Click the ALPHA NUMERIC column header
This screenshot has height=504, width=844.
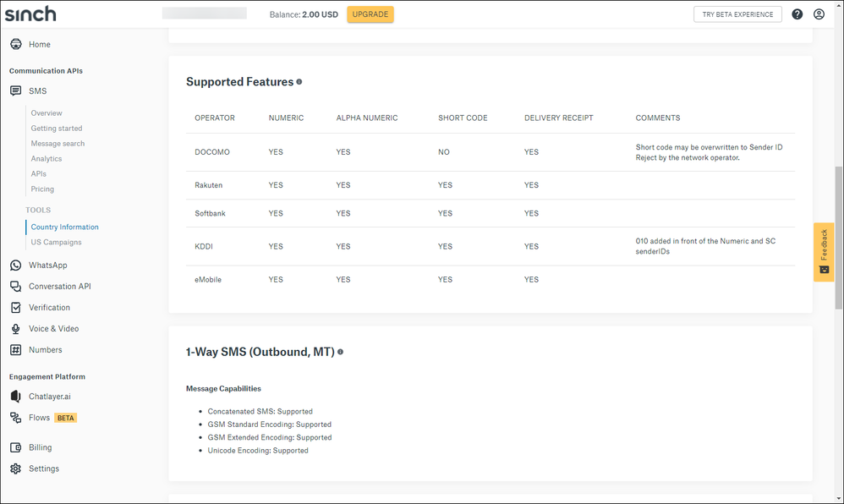coord(367,118)
